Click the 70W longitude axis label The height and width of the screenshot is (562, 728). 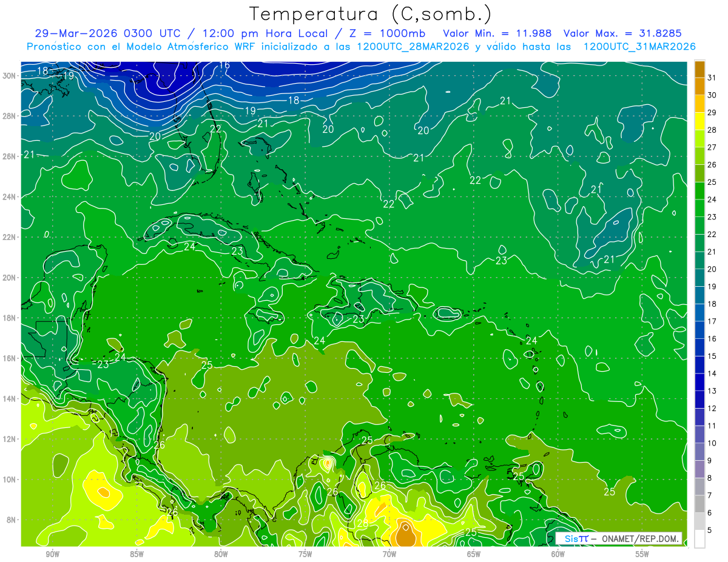[x=389, y=554]
